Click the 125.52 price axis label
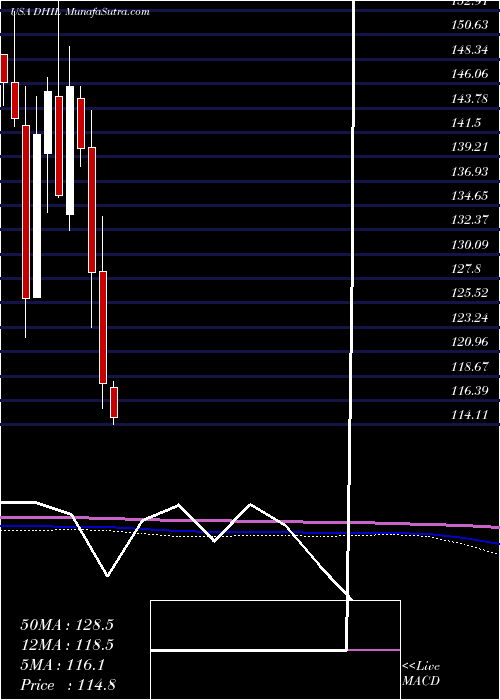500x700 pixels. (470, 294)
